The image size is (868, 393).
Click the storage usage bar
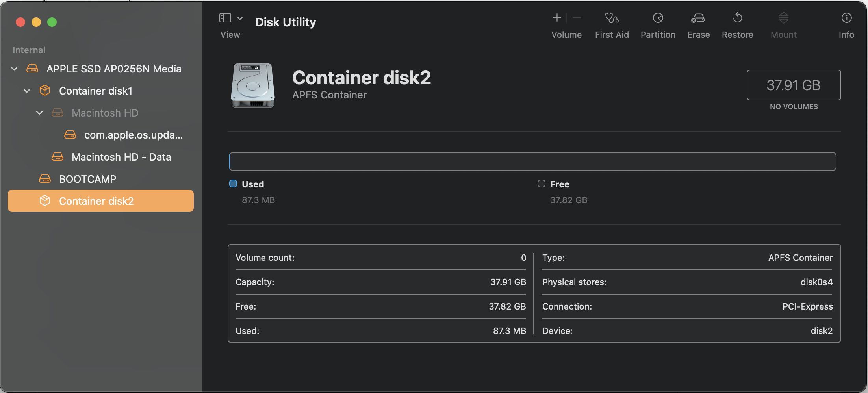pos(533,161)
